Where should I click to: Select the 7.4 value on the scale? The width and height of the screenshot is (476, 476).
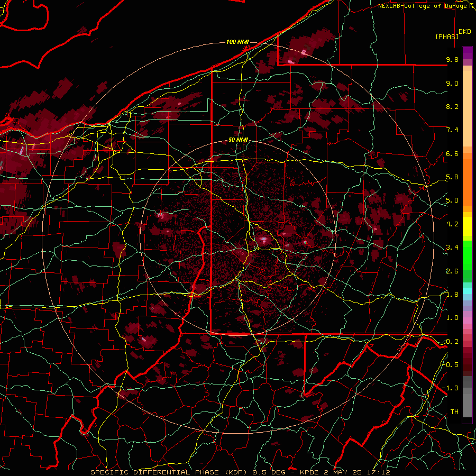pyautogui.click(x=452, y=130)
